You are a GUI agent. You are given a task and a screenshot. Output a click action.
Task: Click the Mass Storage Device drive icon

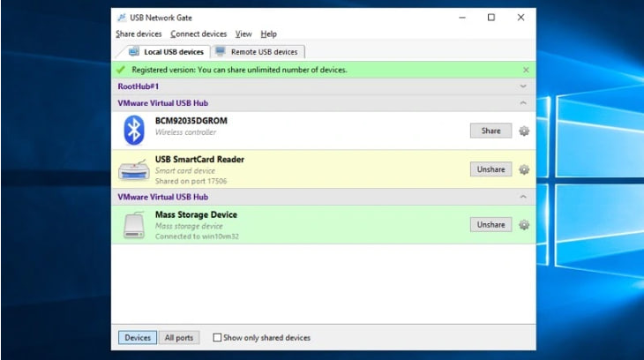tap(134, 225)
